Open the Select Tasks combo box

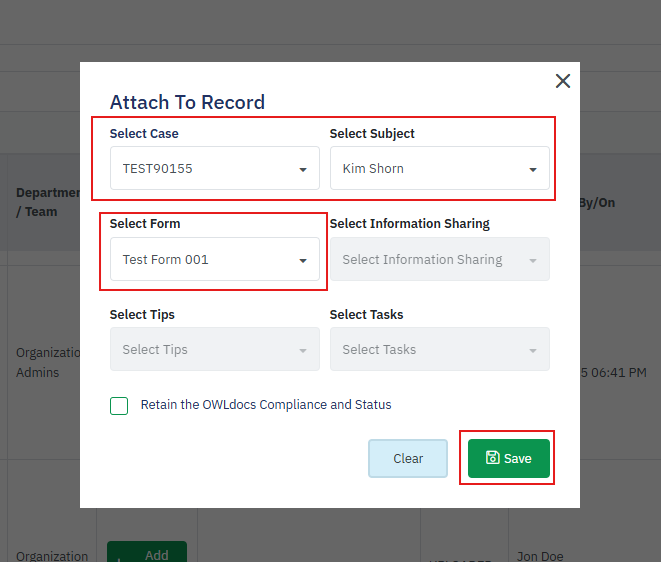pyautogui.click(x=430, y=350)
